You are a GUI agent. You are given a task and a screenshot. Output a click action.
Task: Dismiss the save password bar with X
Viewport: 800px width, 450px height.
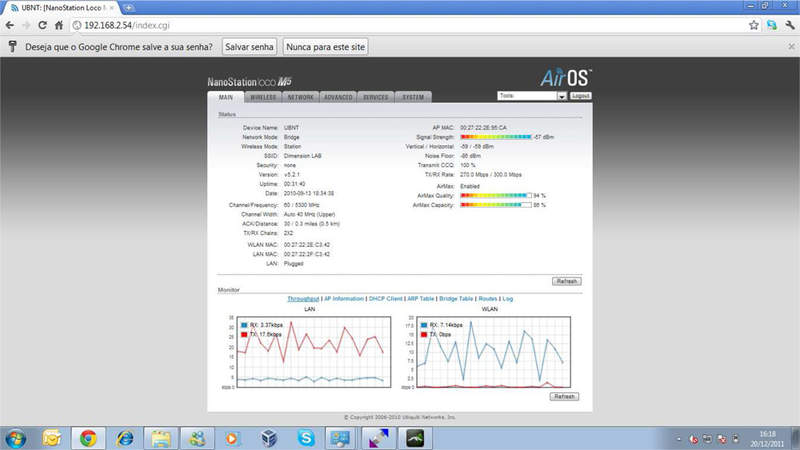[x=791, y=46]
